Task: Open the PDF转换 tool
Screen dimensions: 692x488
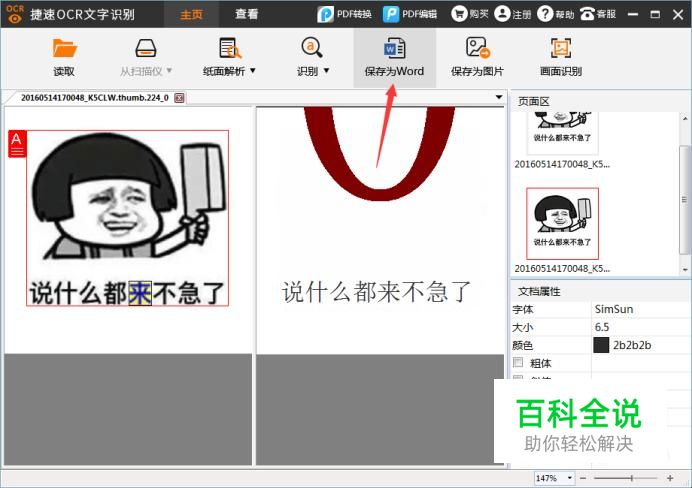Action: pos(344,14)
